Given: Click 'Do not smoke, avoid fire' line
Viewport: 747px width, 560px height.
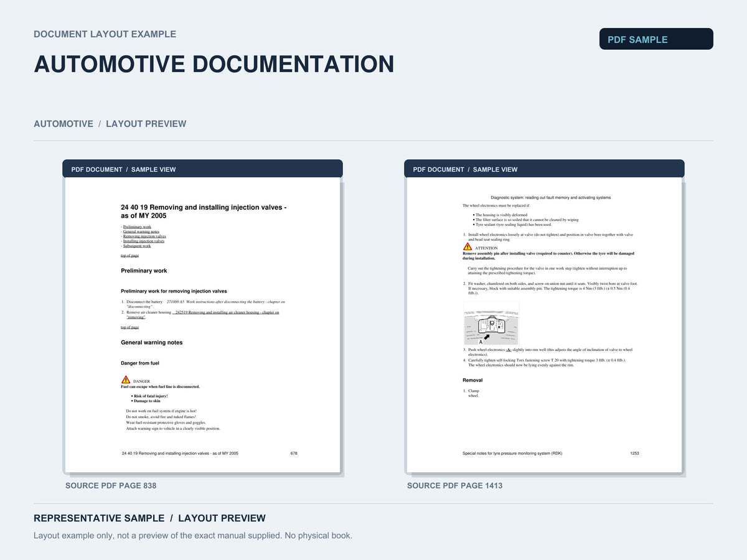Looking at the screenshot, I should [x=161, y=417].
